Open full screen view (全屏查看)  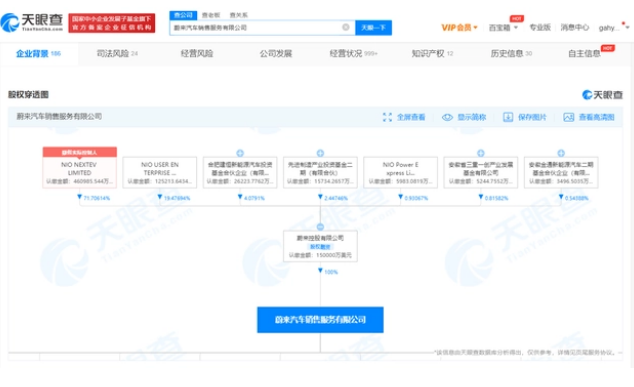click(404, 117)
